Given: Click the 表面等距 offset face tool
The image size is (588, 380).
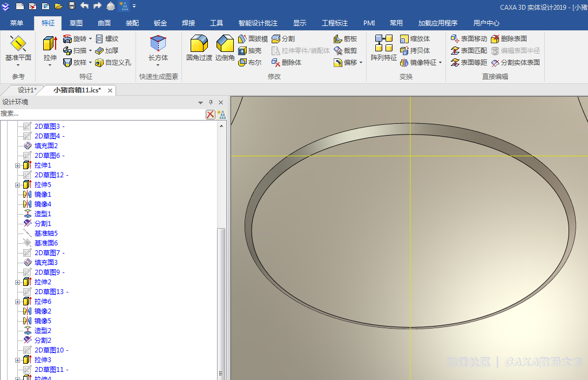Looking at the screenshot, I should (x=469, y=63).
